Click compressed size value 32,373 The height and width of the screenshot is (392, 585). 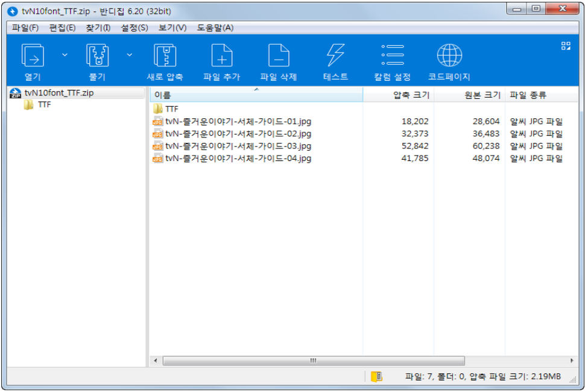point(415,134)
